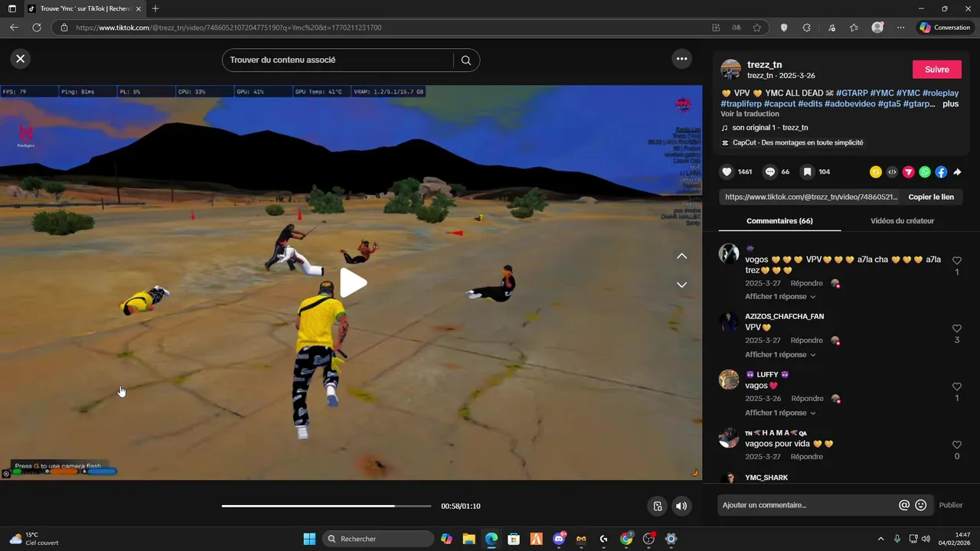Open Windows Start menu

click(309, 539)
